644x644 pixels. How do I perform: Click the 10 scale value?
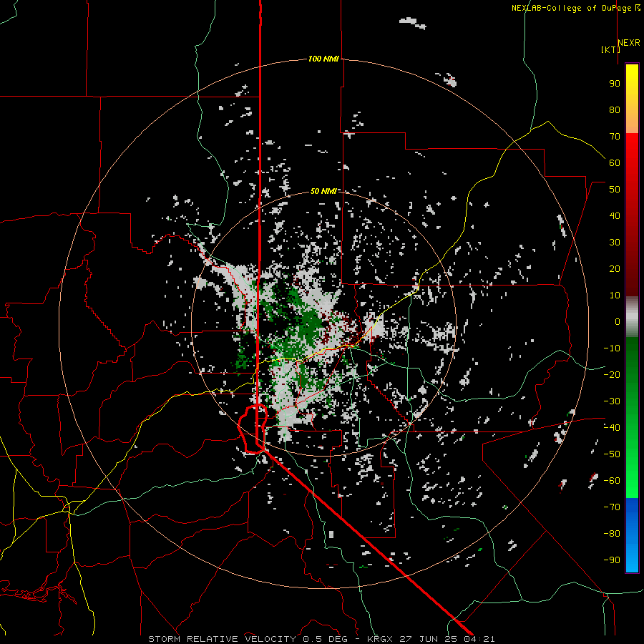[615, 296]
